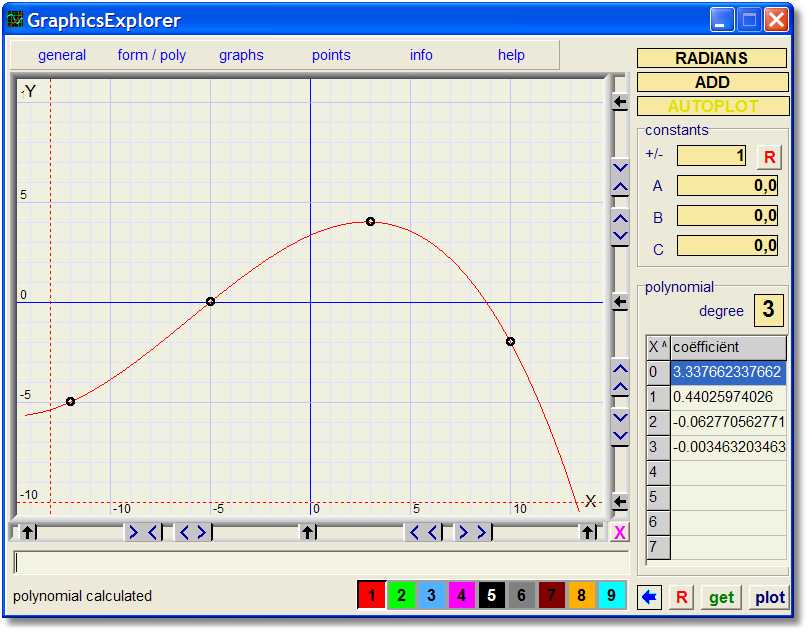Click the horizontal '> <' compress chevron button

click(x=143, y=532)
